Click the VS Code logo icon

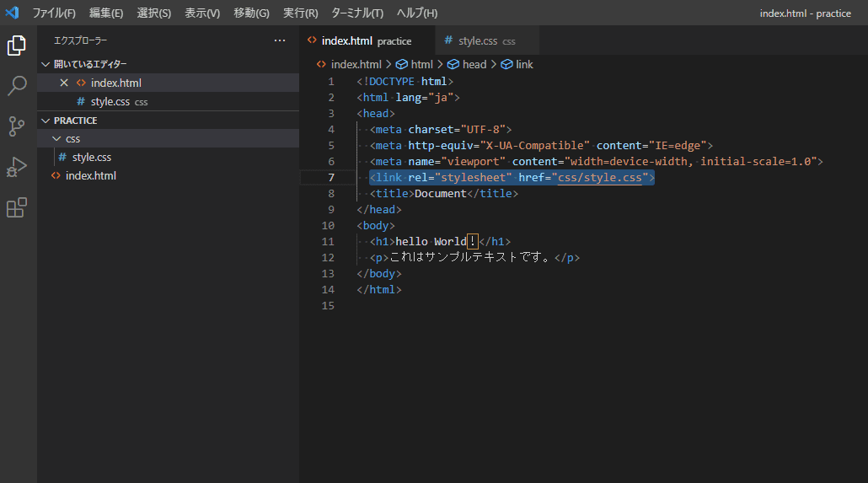12,13
